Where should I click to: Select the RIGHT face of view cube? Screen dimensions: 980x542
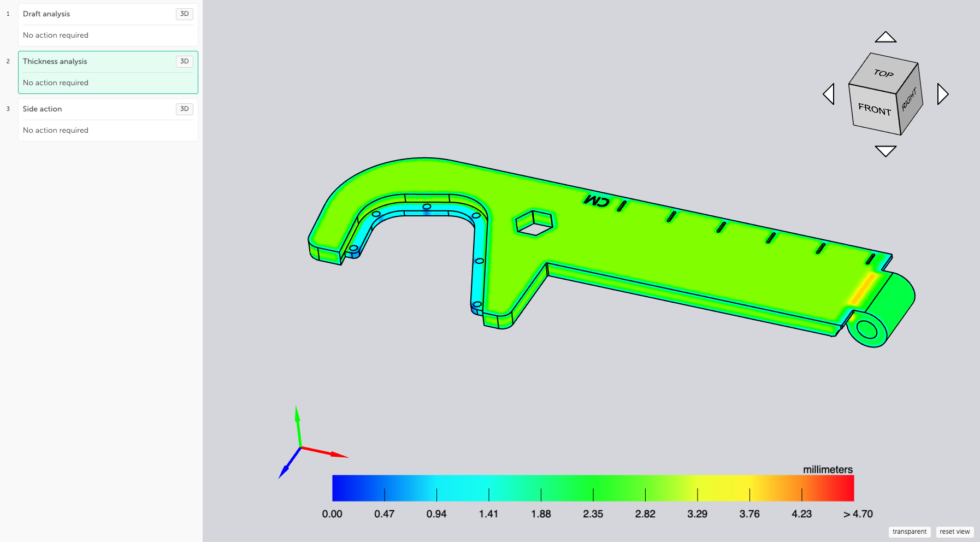pos(910,99)
